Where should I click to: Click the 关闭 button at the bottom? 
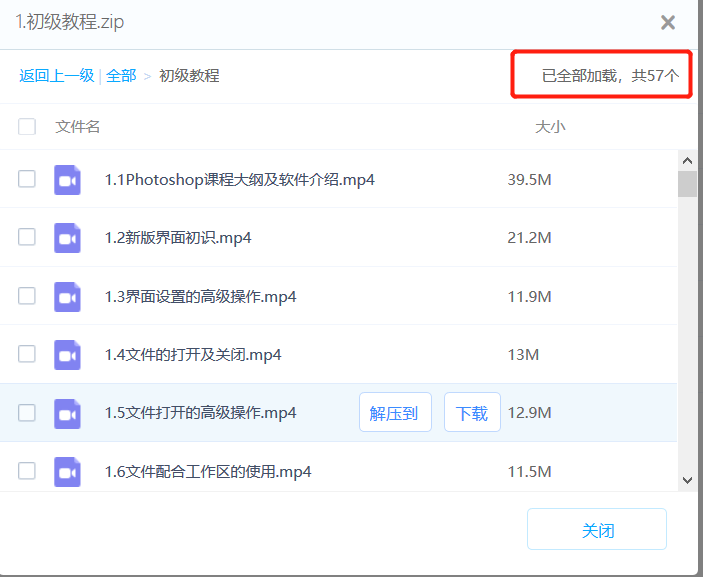click(x=597, y=529)
